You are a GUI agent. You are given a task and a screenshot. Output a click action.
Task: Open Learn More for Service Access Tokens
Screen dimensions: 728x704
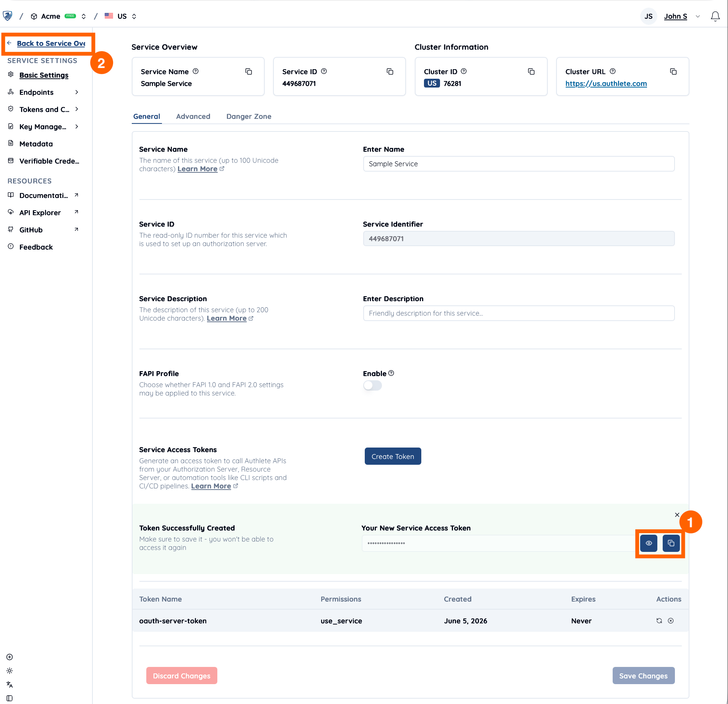(x=211, y=486)
